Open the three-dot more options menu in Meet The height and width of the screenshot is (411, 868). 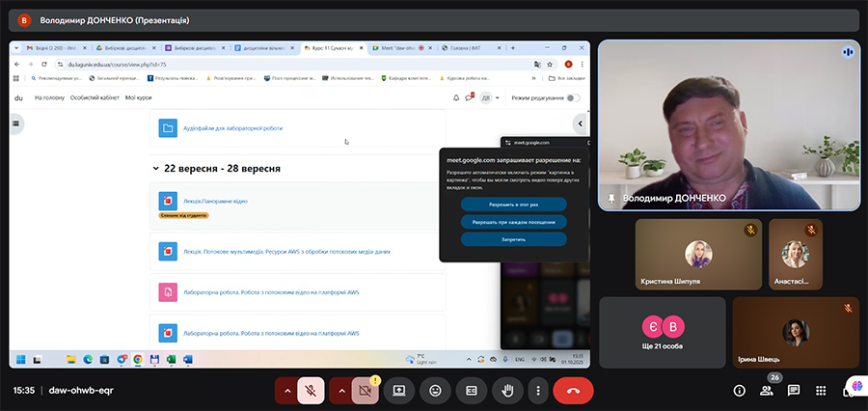[x=537, y=391]
